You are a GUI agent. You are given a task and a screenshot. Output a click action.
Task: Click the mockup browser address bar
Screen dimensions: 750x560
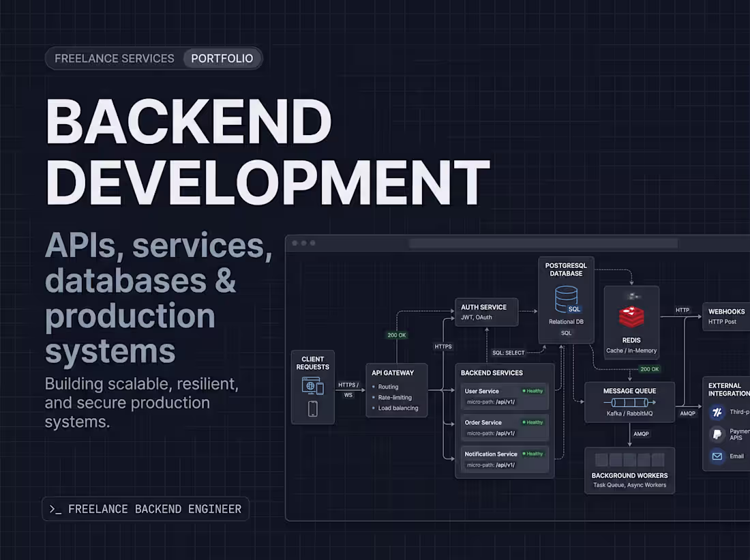543,243
